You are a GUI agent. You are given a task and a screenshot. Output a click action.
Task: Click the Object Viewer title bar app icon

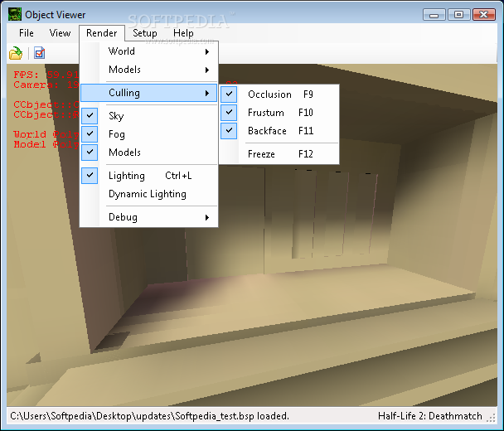(15, 14)
